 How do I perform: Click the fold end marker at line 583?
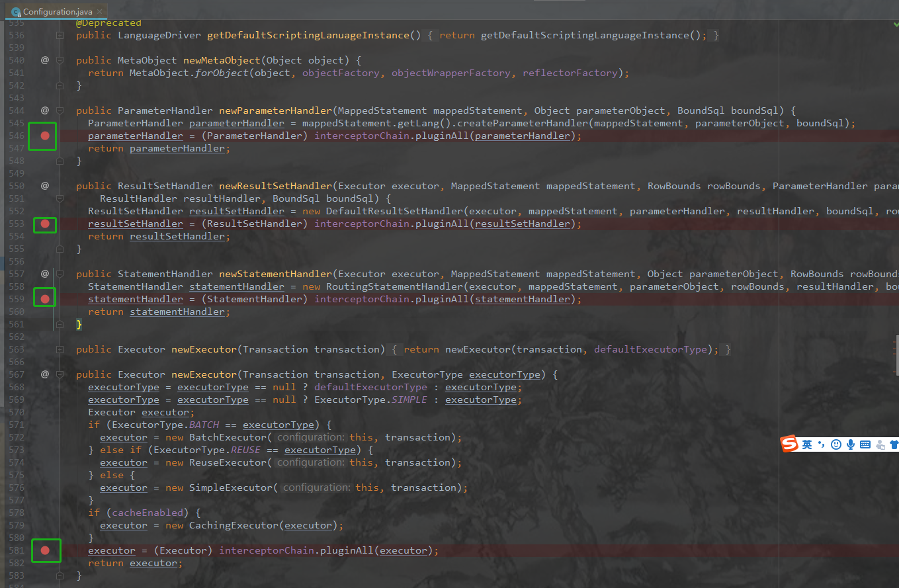(60, 575)
